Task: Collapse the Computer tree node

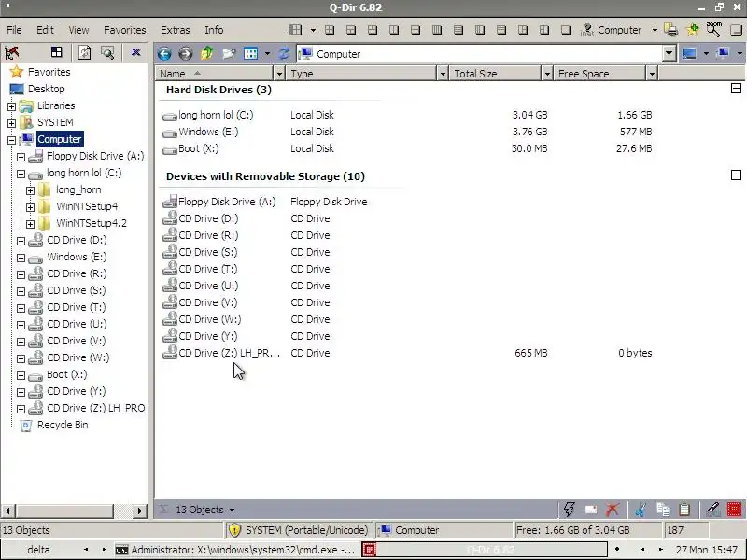Action: pyautogui.click(x=12, y=140)
